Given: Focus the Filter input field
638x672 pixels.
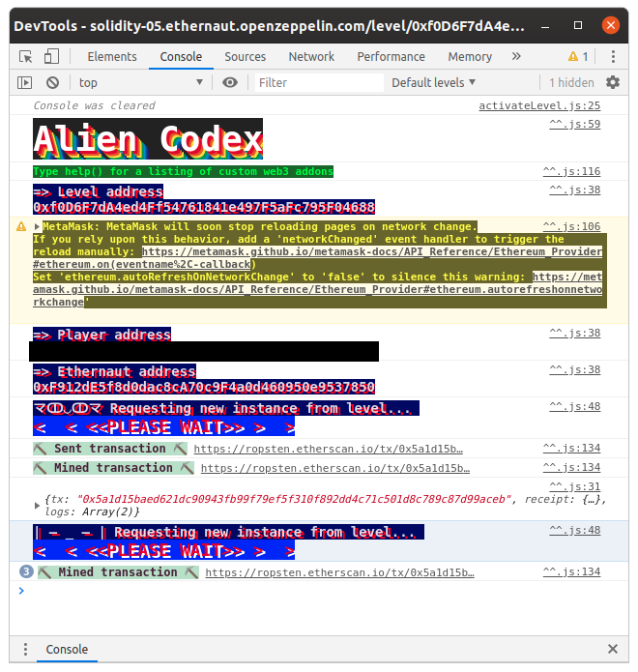Looking at the screenshot, I should pyautogui.click(x=319, y=82).
